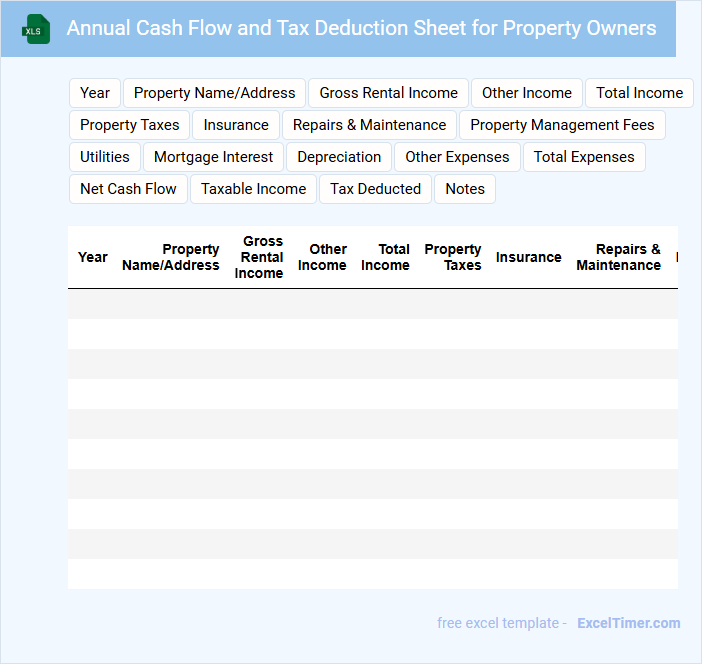The image size is (702, 664).
Task: Select the Mortgage Interest tag
Action: 213,157
